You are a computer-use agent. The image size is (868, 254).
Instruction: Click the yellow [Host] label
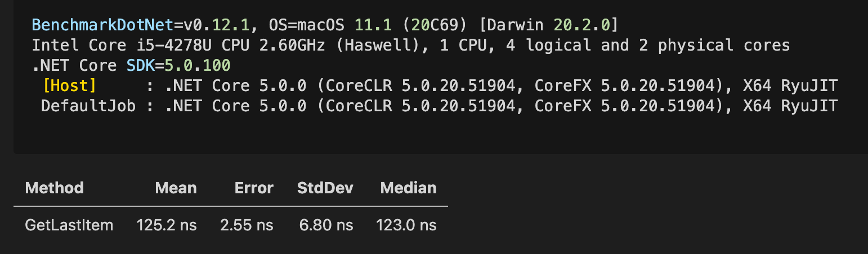69,86
